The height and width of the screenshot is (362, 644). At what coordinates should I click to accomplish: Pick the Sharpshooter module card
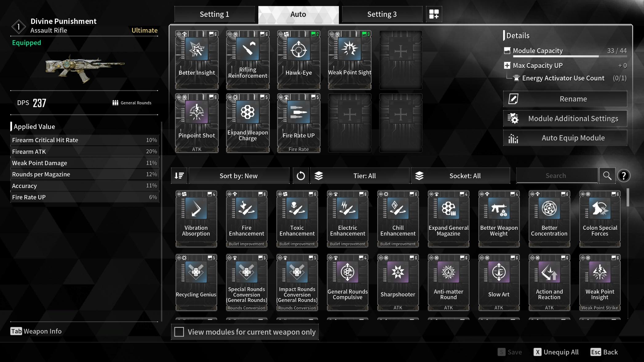[398, 282]
